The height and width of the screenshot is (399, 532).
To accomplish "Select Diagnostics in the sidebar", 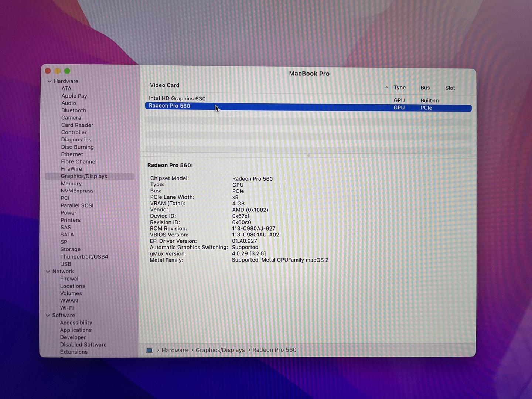I will point(76,140).
